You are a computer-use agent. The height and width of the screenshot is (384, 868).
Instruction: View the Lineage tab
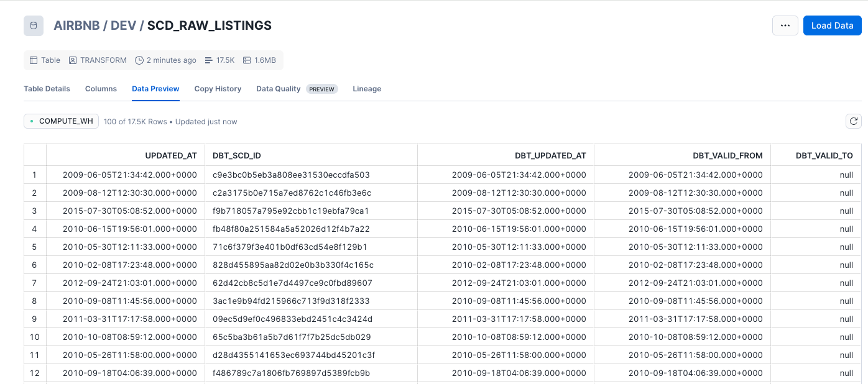click(367, 89)
